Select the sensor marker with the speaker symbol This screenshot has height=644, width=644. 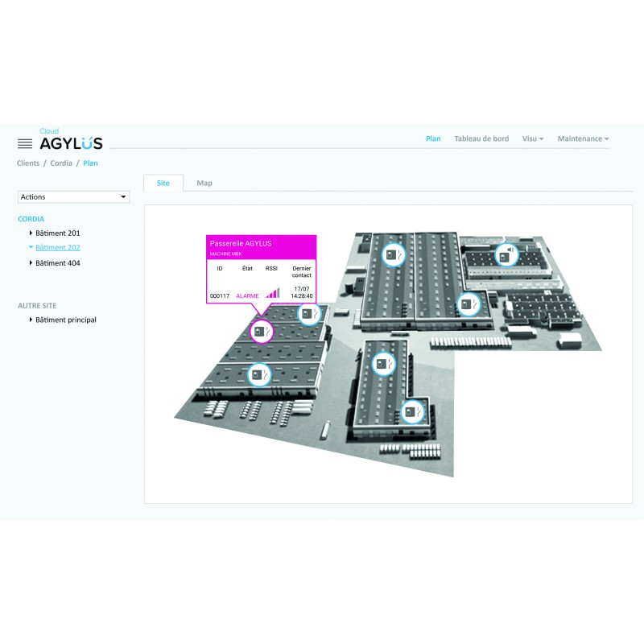[x=506, y=255]
